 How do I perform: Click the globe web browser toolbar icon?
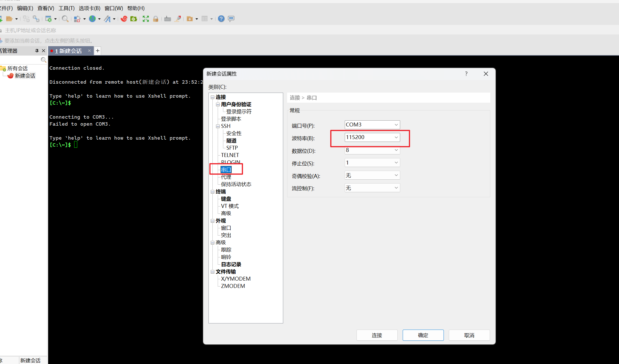93,19
